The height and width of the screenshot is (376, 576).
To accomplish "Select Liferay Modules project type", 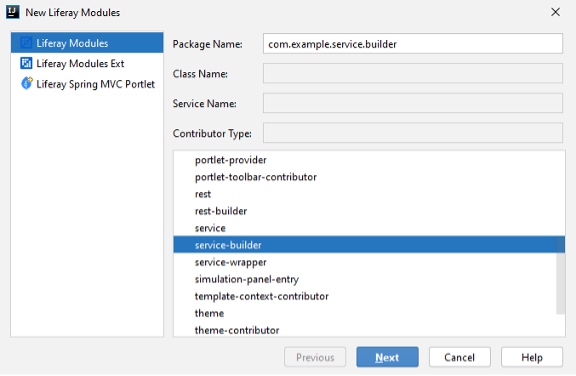I will pos(87,43).
